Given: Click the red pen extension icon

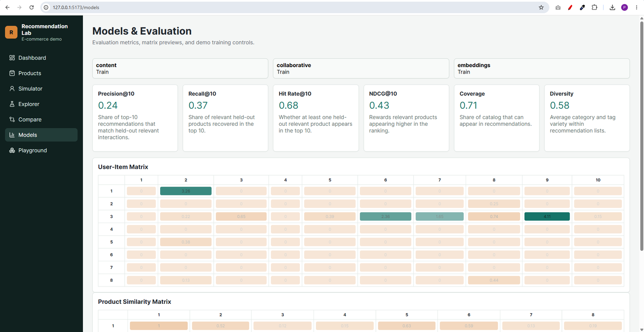Looking at the screenshot, I should coord(570,7).
